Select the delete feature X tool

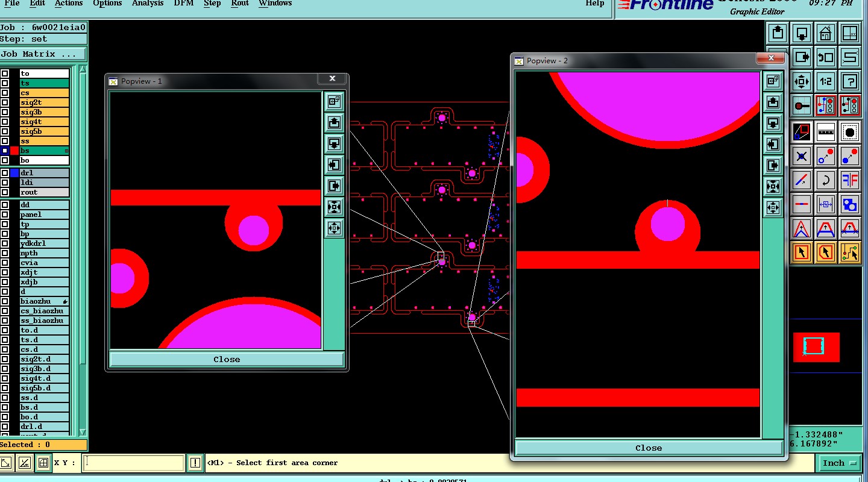[801, 156]
